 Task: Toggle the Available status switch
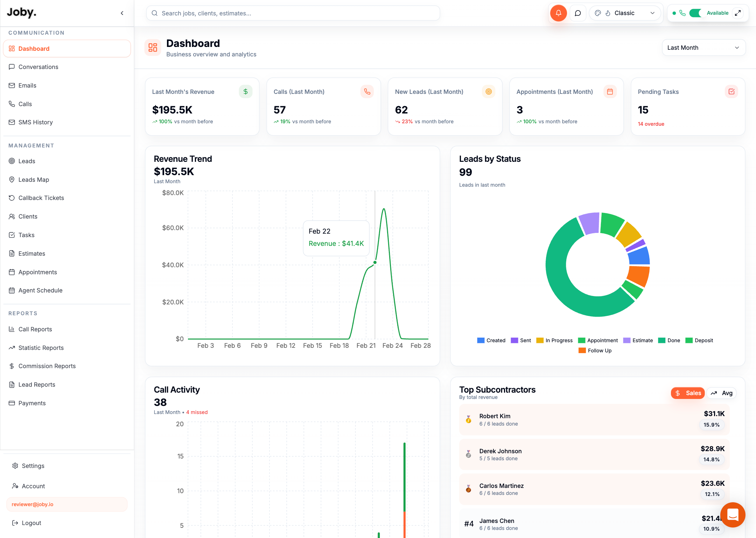(695, 13)
